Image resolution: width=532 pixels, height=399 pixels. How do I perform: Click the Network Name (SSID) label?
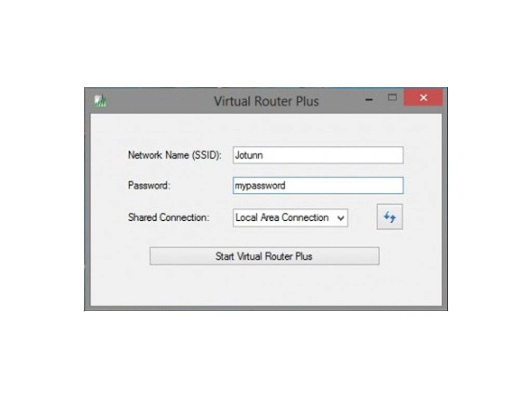point(175,155)
